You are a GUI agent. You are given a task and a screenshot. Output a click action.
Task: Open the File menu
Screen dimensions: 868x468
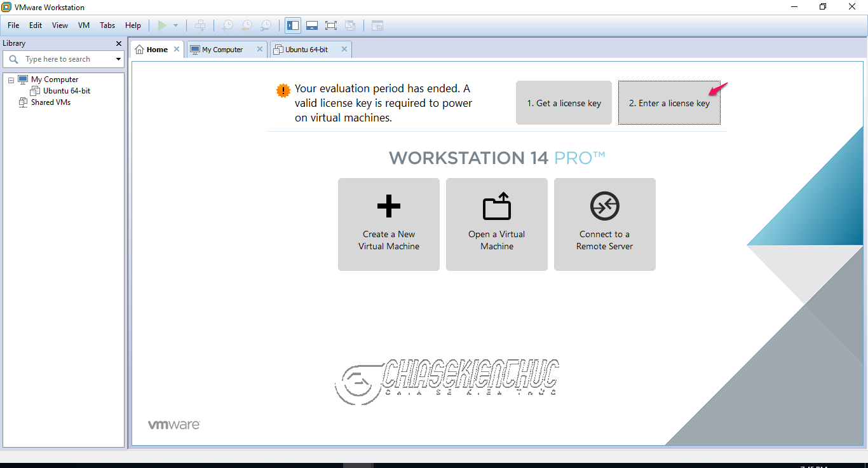click(x=13, y=25)
